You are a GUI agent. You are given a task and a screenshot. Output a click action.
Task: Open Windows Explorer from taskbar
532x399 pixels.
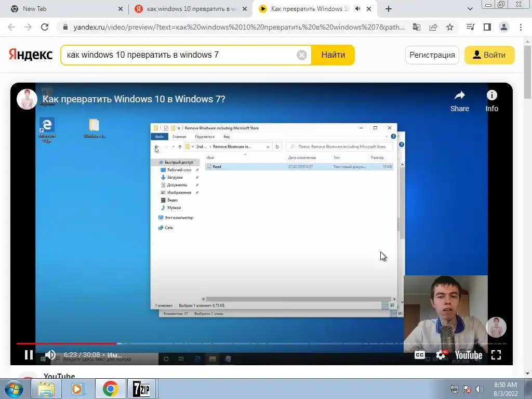(x=46, y=389)
